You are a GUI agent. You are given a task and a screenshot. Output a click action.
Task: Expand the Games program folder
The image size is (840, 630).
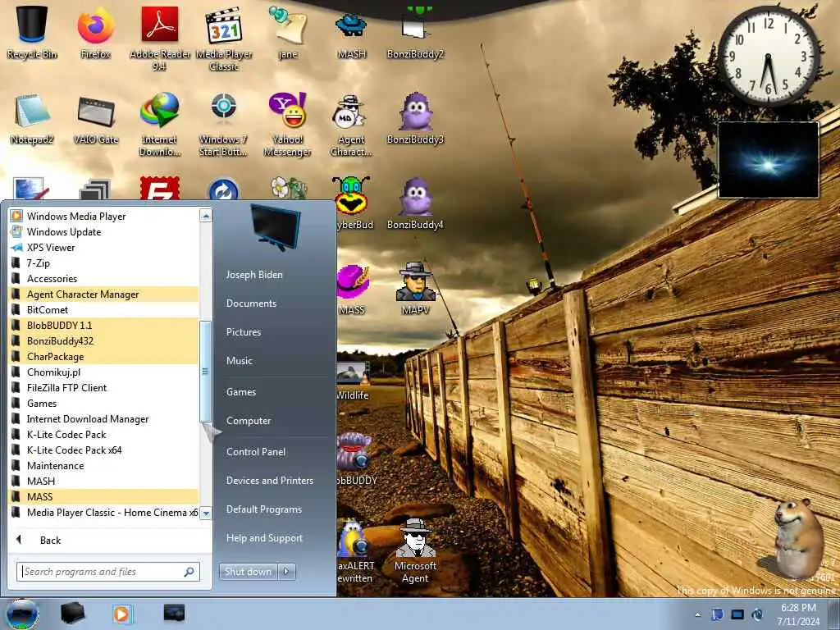coord(103,403)
